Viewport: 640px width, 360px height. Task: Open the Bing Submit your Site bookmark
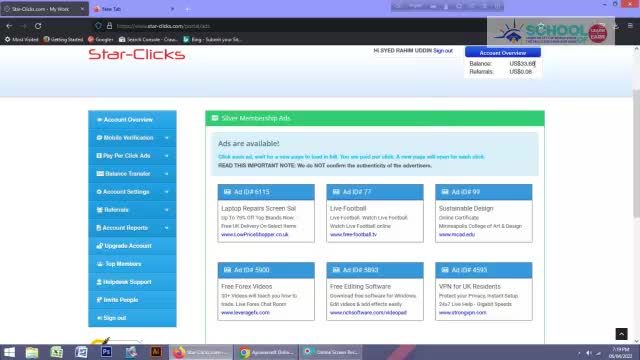click(x=212, y=40)
